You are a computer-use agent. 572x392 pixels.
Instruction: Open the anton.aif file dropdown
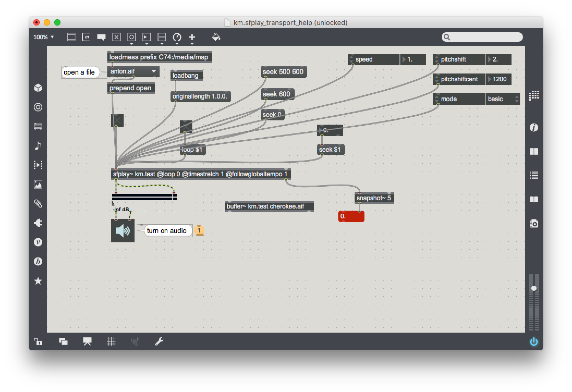coord(133,71)
